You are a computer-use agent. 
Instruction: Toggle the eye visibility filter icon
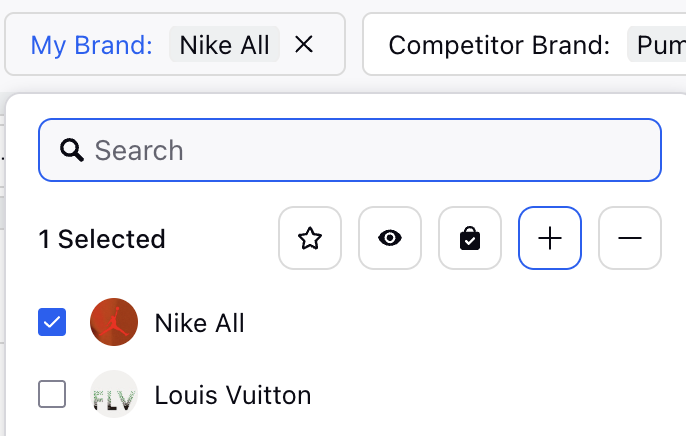[x=390, y=238]
